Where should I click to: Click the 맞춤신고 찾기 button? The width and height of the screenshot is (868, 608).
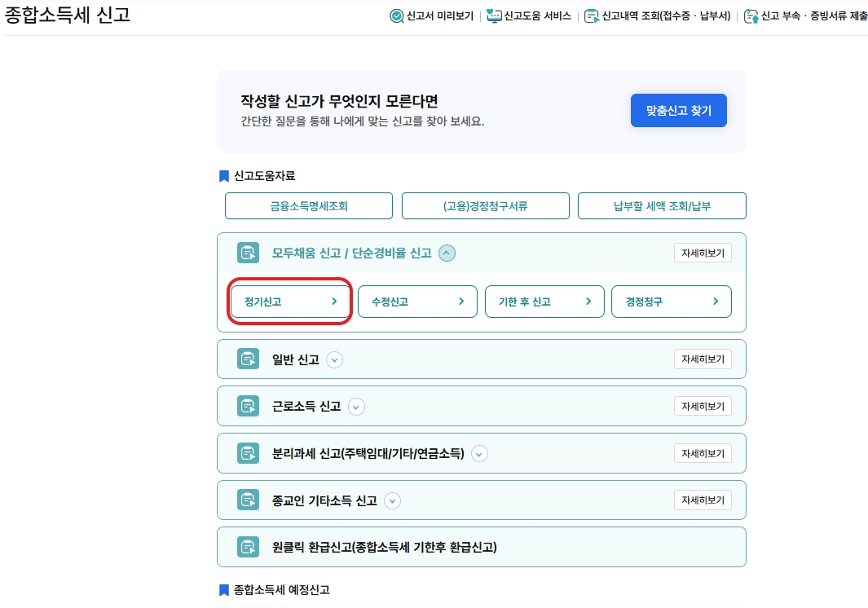click(x=678, y=110)
